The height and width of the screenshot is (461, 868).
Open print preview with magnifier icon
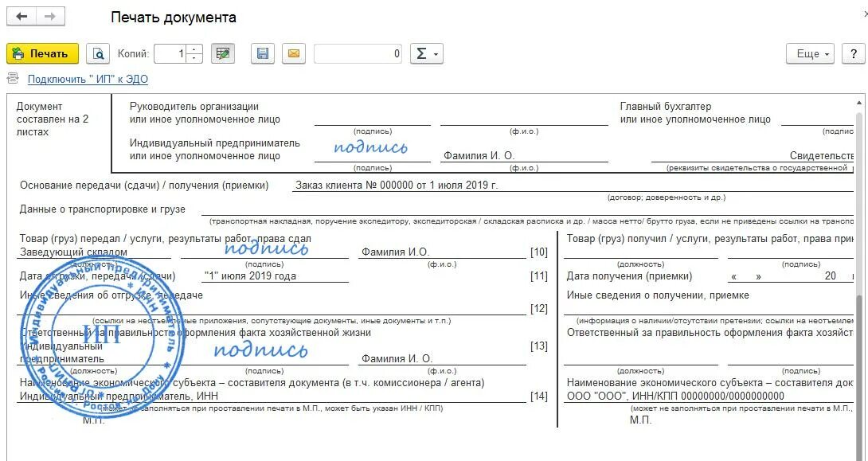pyautogui.click(x=98, y=53)
